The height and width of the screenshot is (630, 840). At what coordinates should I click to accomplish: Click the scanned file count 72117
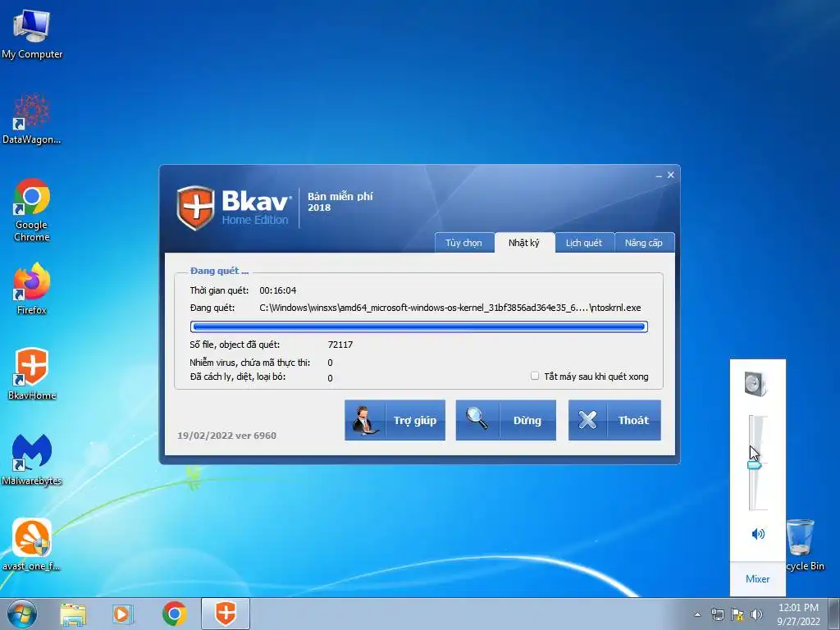tap(340, 345)
